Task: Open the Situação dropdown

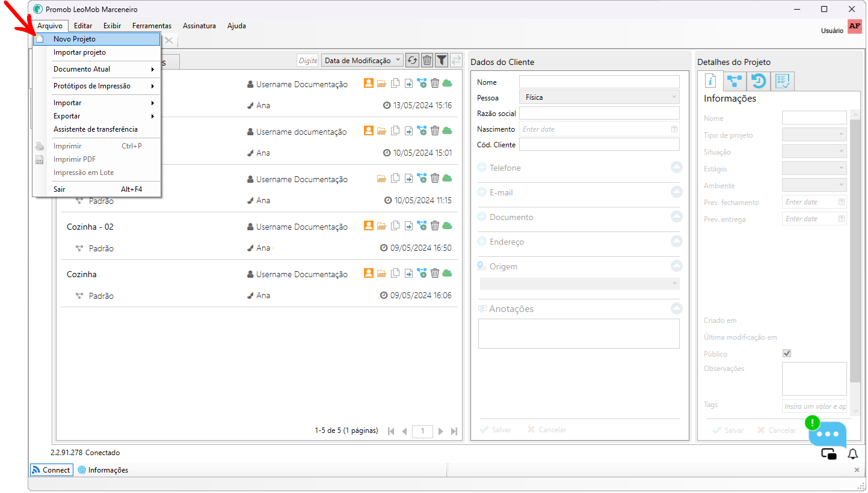Action: [814, 152]
